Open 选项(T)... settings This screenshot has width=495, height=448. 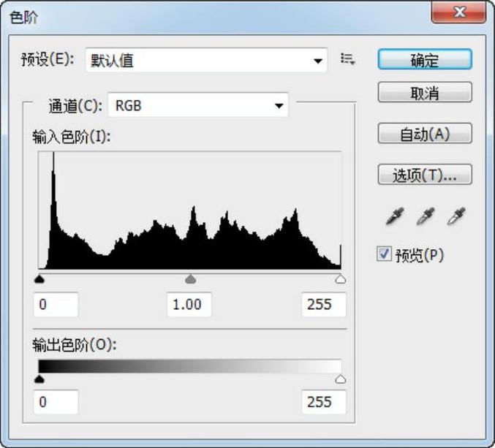[x=425, y=175]
